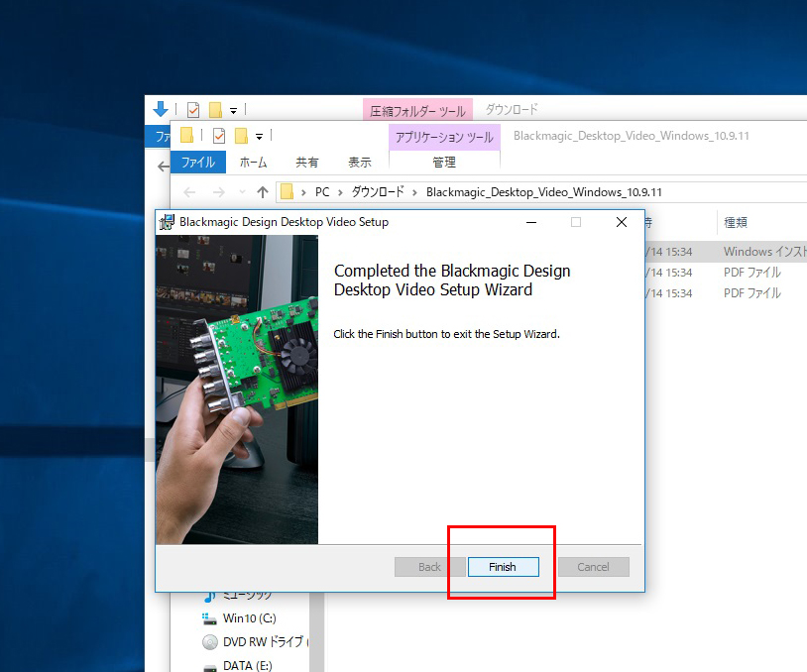Click the ミュージック music note icon in navigation pane

click(x=209, y=597)
